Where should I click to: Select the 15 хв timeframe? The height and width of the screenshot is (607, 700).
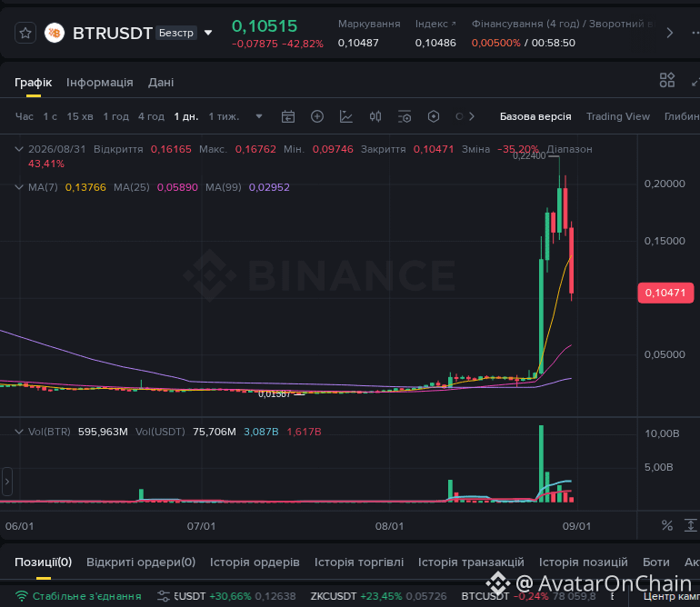pos(80,116)
